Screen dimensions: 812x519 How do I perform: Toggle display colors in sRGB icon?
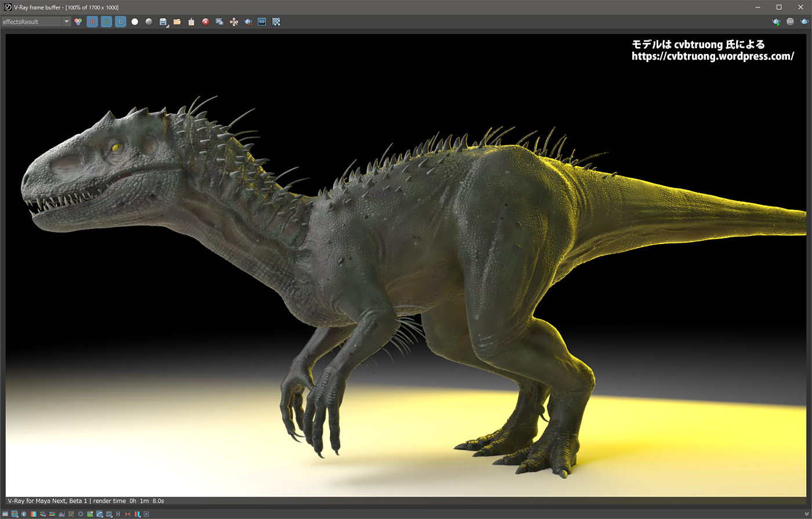[x=99, y=514]
